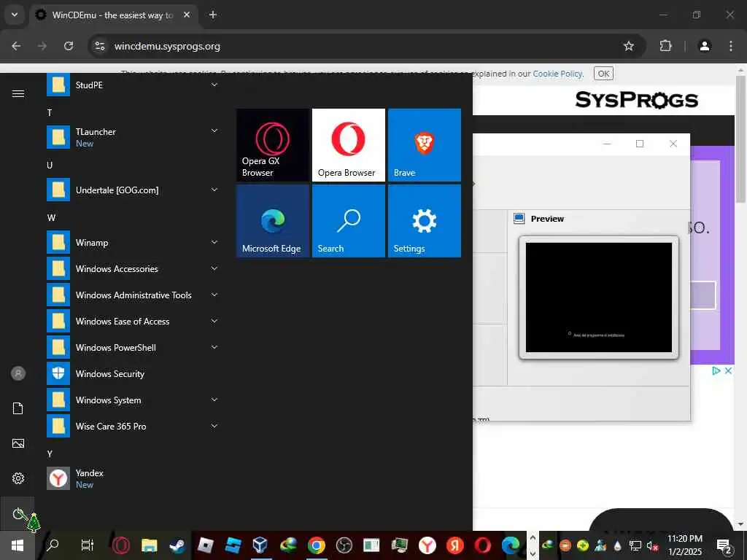
Task: Open Opera GX from the taskbar
Action: click(121, 545)
